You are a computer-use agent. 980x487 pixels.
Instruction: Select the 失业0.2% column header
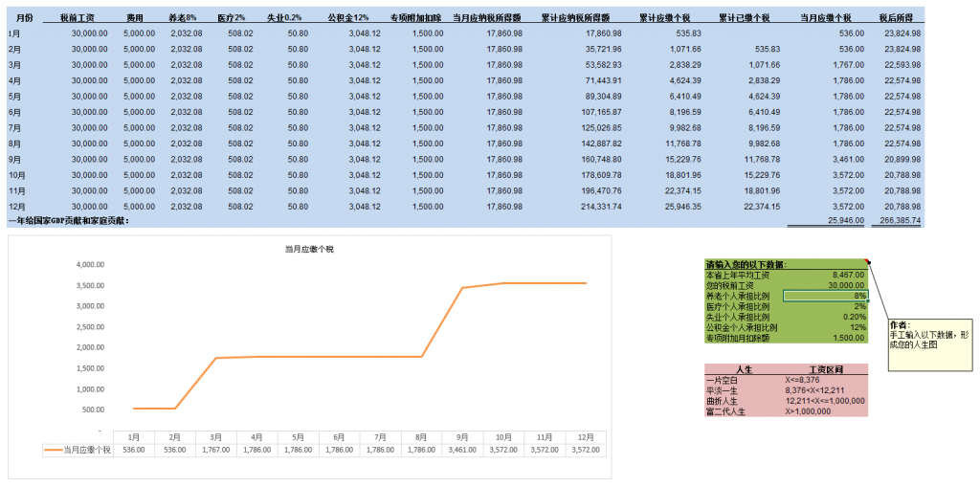pyautogui.click(x=283, y=18)
